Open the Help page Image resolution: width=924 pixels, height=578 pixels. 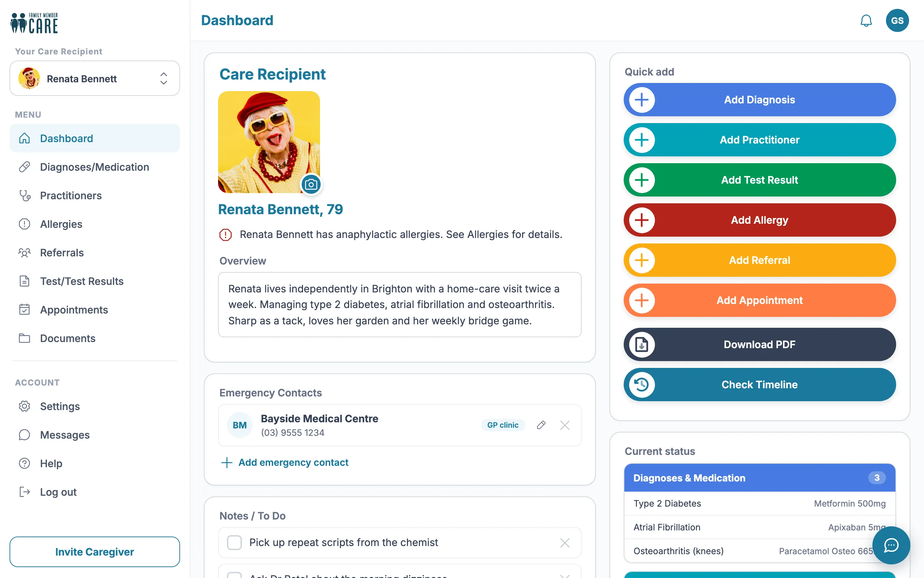click(95, 464)
